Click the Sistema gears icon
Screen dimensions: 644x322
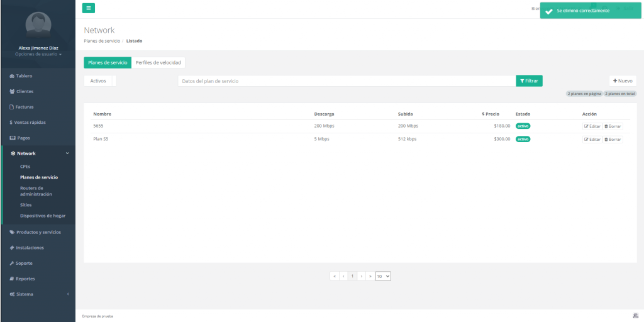[x=12, y=294]
